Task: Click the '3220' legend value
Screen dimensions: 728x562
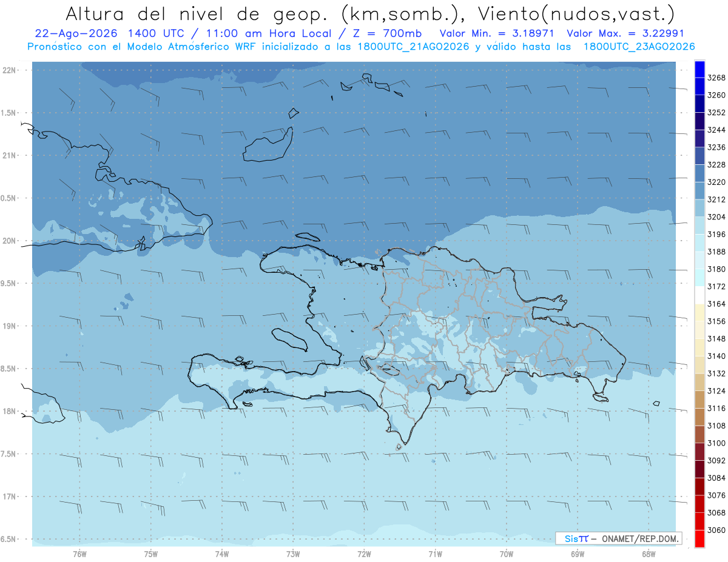Action: point(716,182)
